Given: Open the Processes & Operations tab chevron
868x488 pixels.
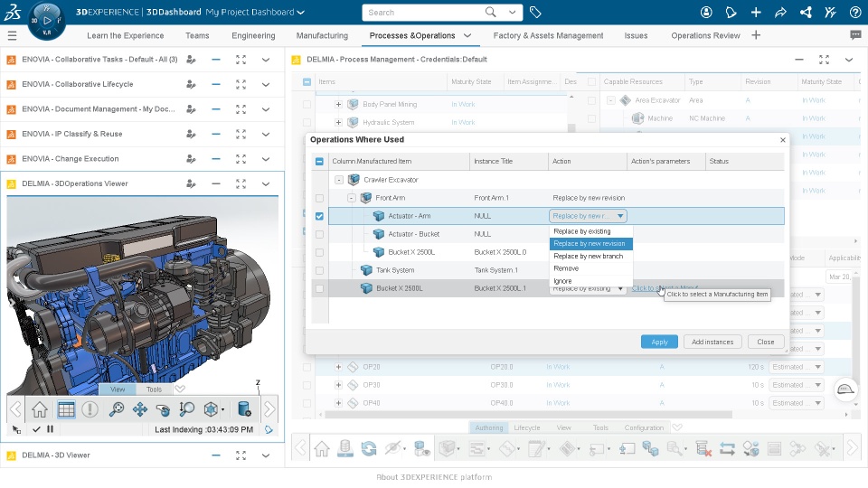Looking at the screenshot, I should [467, 35].
